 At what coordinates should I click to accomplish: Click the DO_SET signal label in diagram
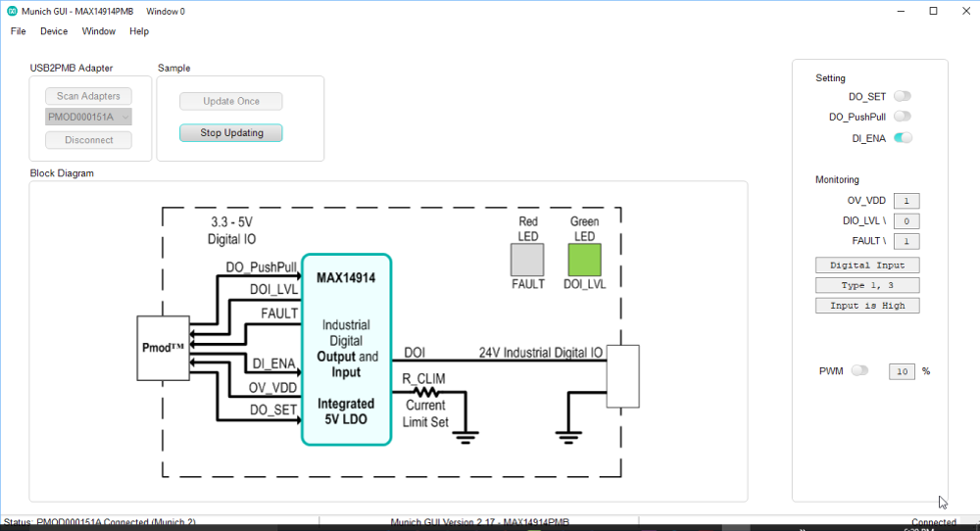pos(273,410)
